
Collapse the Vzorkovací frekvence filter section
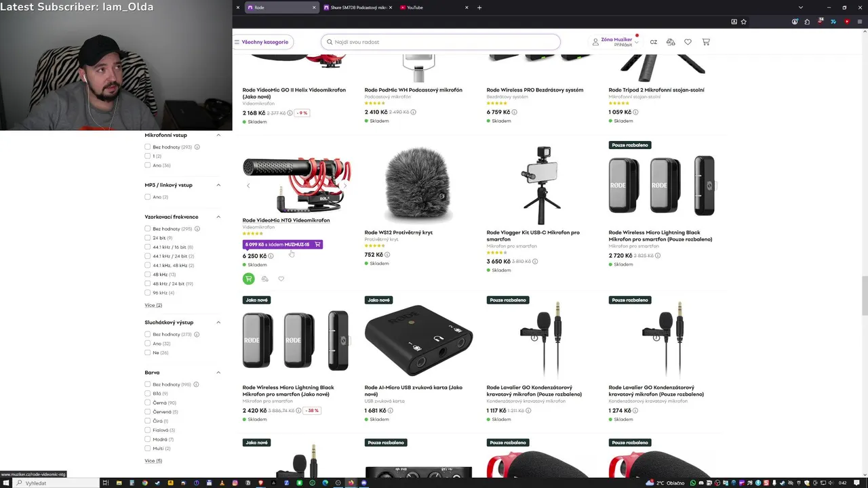click(218, 217)
